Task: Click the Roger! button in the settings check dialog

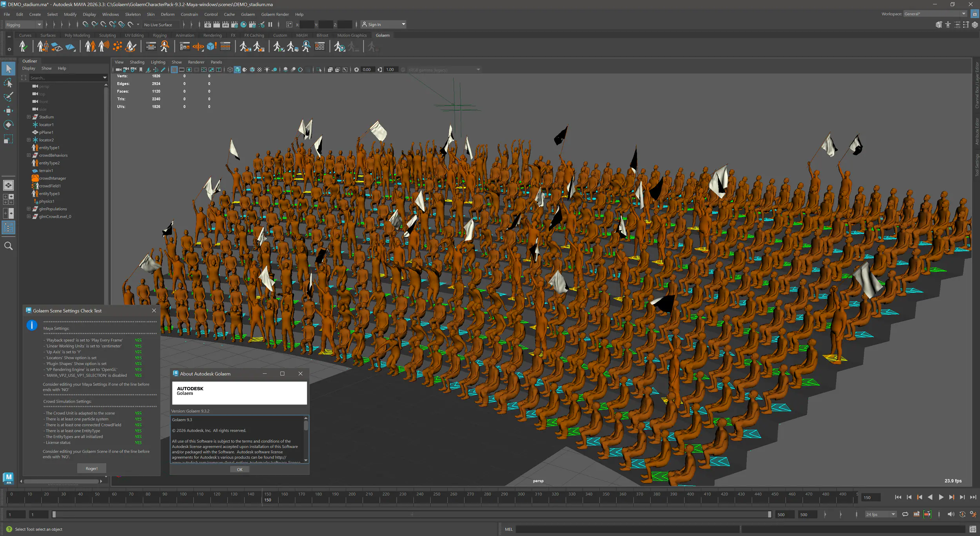Action: click(92, 469)
